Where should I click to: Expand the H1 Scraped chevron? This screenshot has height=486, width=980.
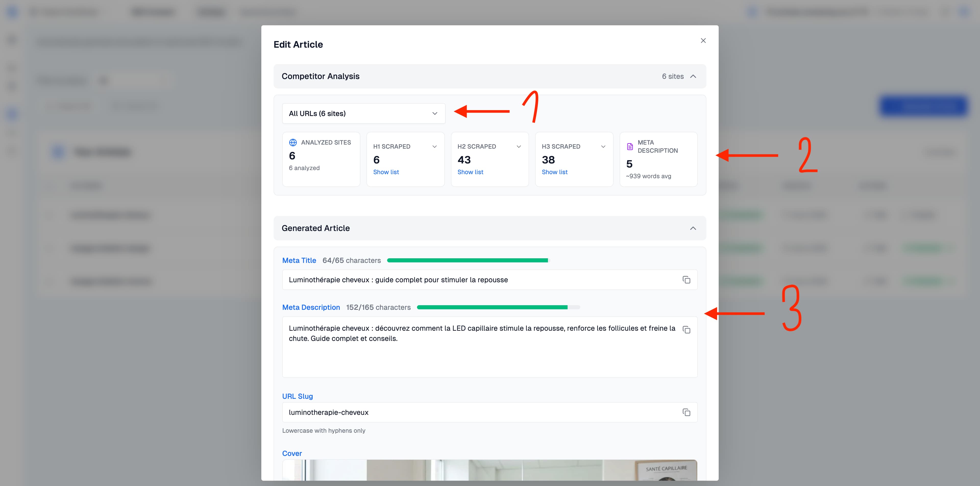click(434, 147)
